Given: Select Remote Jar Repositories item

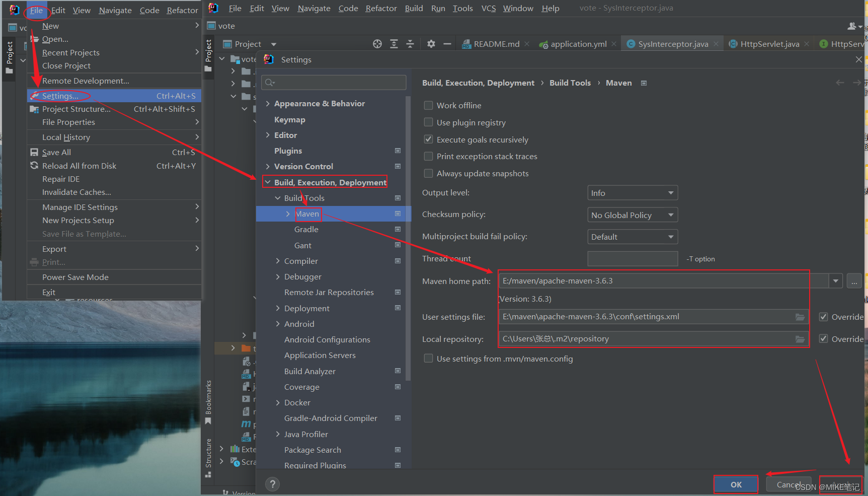Looking at the screenshot, I should (329, 292).
